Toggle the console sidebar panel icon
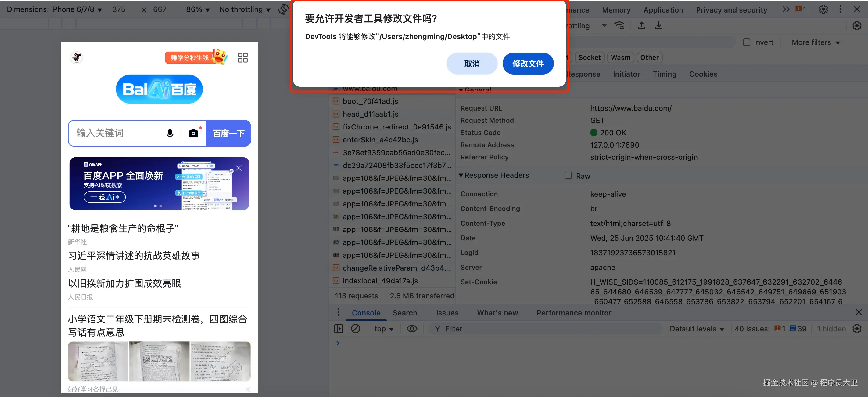Viewport: 868px width, 397px height. coord(338,329)
